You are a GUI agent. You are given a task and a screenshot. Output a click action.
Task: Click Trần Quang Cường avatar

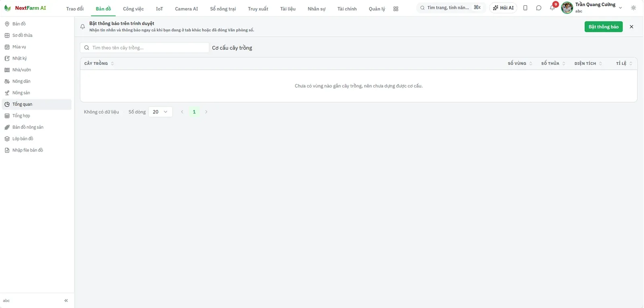567,8
